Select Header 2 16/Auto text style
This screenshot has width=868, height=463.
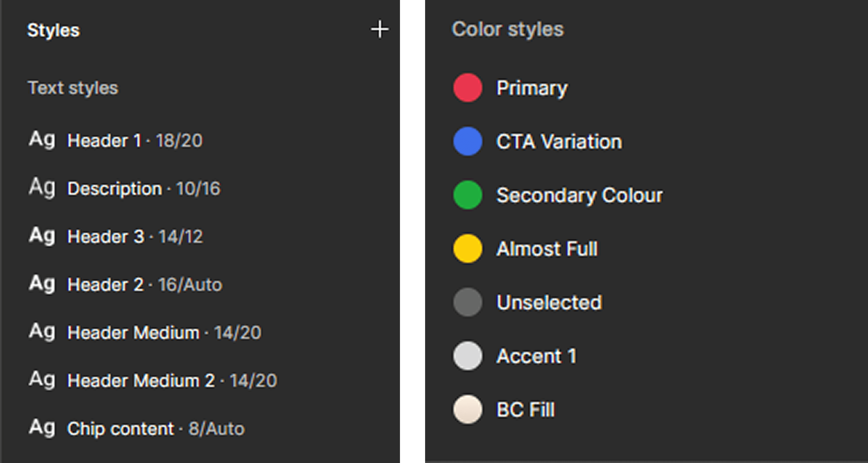pyautogui.click(x=144, y=285)
